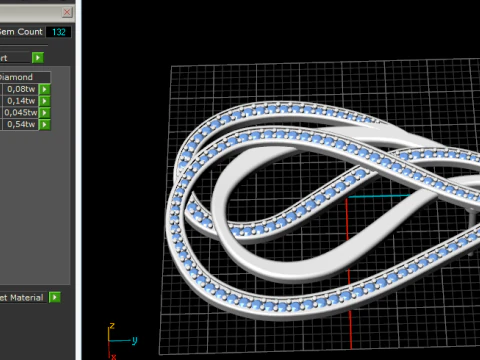Image resolution: width=480 pixels, height=360 pixels.
Task: Click the green arrow beside the 'rt' field
Action: 38,58
